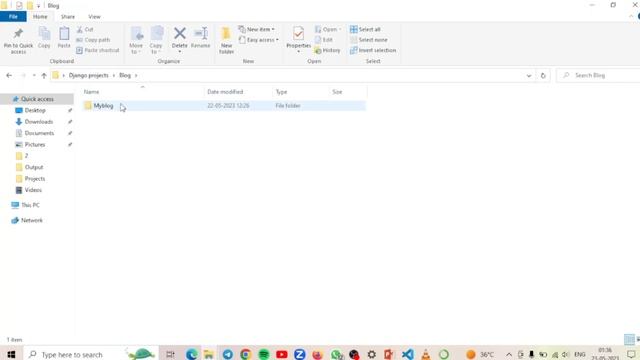Open YouTube from taskbar
This screenshot has width=640, height=360.
coord(282,354)
